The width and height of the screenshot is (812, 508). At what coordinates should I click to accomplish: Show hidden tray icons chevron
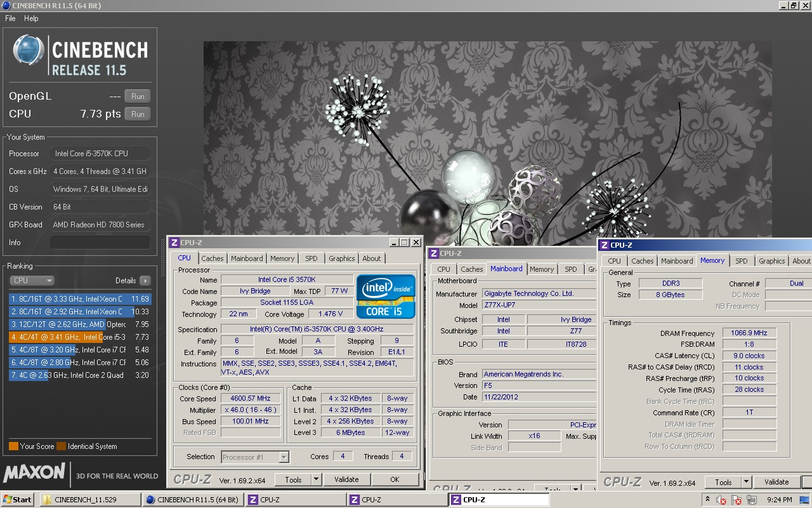[707, 500]
